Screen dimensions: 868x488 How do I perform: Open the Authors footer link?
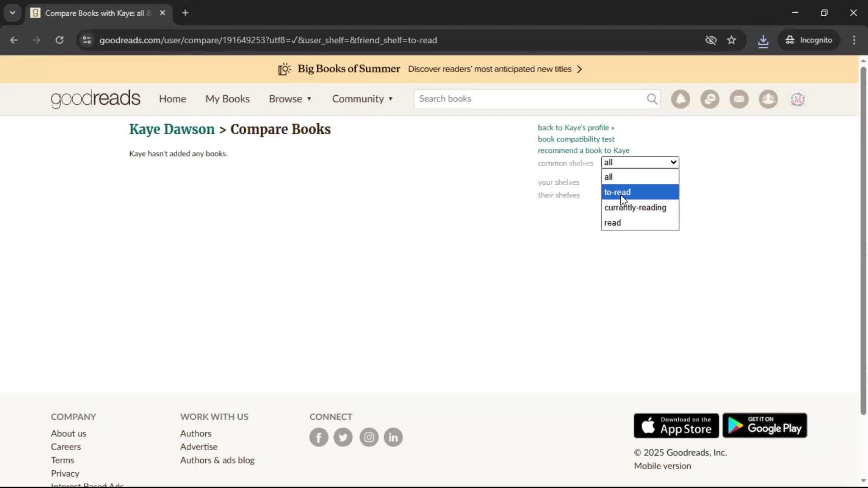pos(196,433)
